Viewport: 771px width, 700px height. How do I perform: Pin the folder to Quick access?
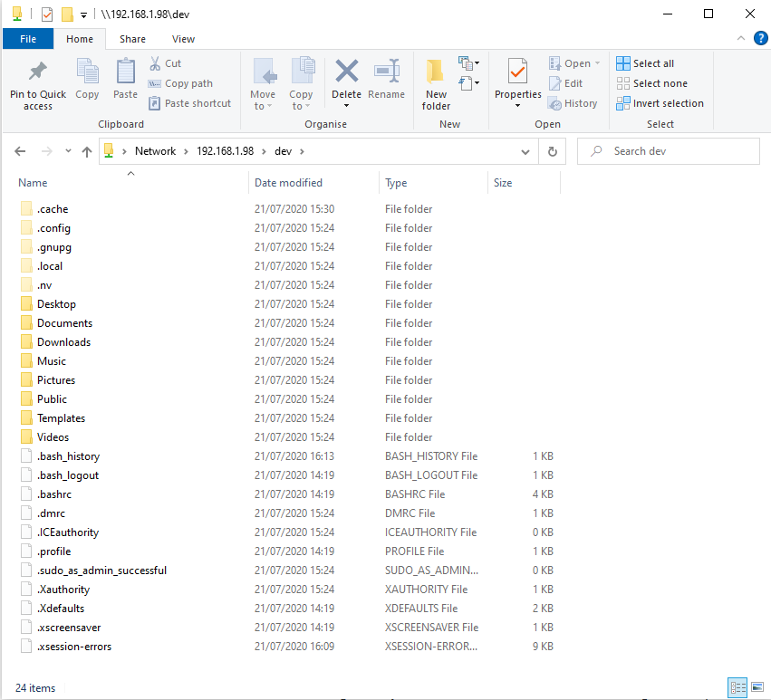click(38, 84)
